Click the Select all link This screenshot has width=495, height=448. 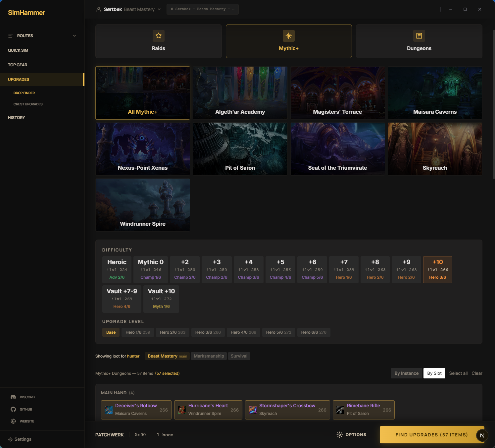point(458,373)
